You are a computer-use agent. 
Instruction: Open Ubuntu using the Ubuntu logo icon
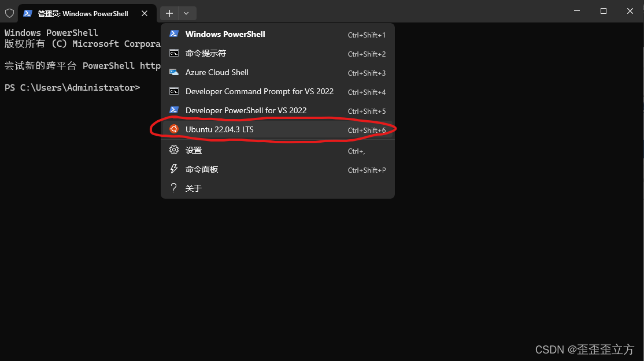point(173,129)
